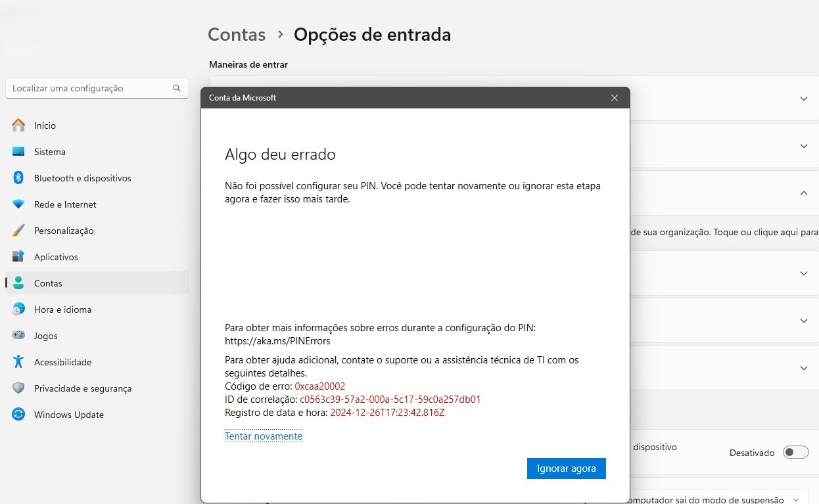The width and height of the screenshot is (819, 504).
Task: Click the Contas person icon
Action: (x=18, y=283)
